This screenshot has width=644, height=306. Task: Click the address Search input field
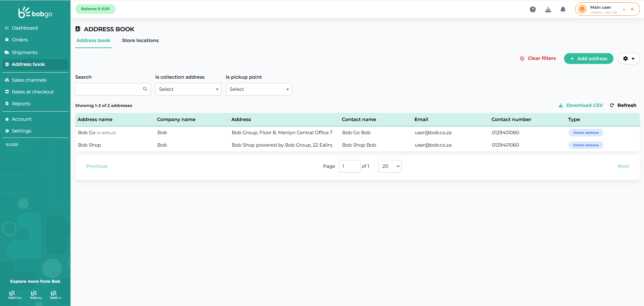click(109, 89)
